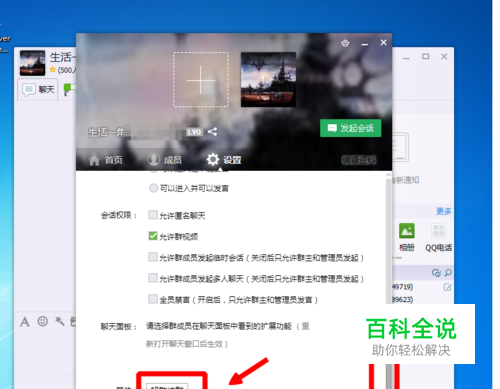Open font settings A icon in chat toolbar
The image size is (500, 389).
coord(25,322)
